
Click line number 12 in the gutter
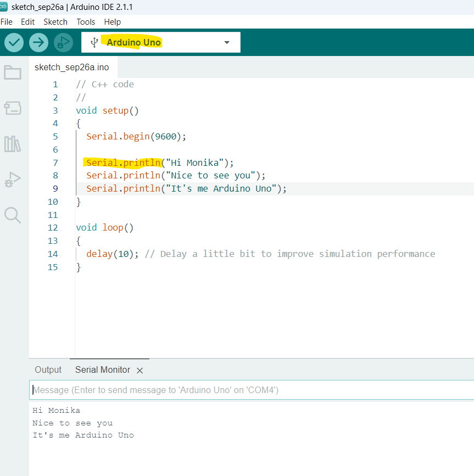[x=53, y=228]
